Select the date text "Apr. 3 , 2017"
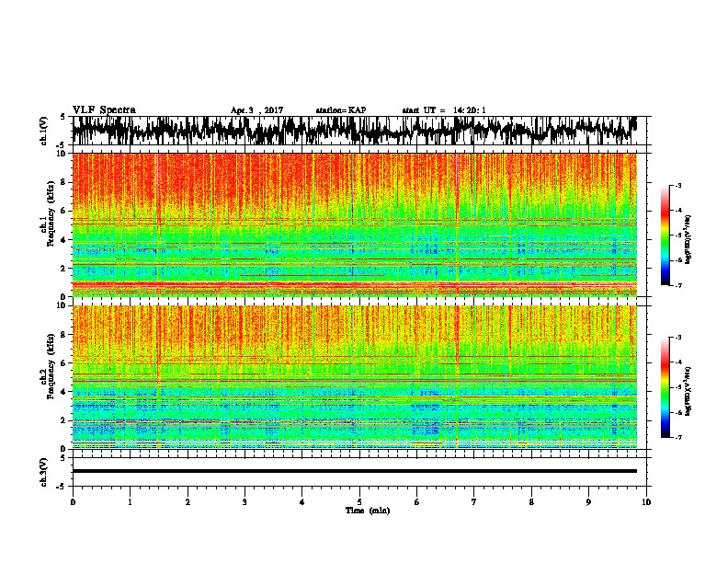Viewport: 728px width, 563px height. click(256, 110)
